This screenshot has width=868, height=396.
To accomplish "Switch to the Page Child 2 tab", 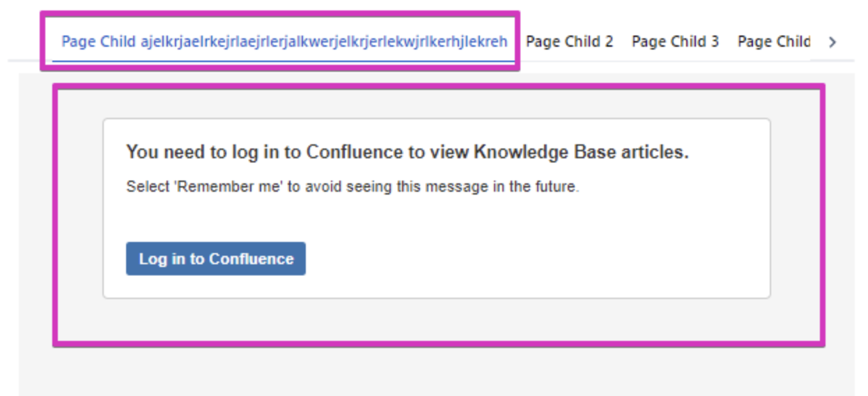I will click(569, 42).
